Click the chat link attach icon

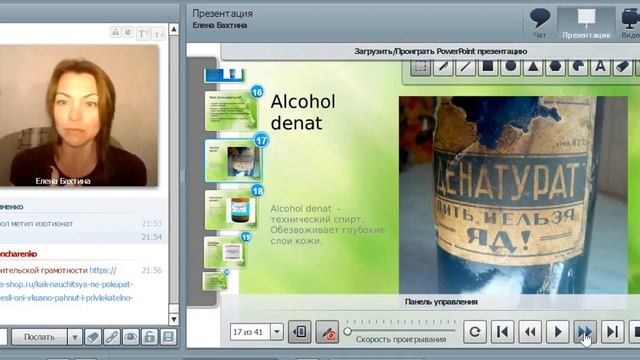click(x=112, y=338)
